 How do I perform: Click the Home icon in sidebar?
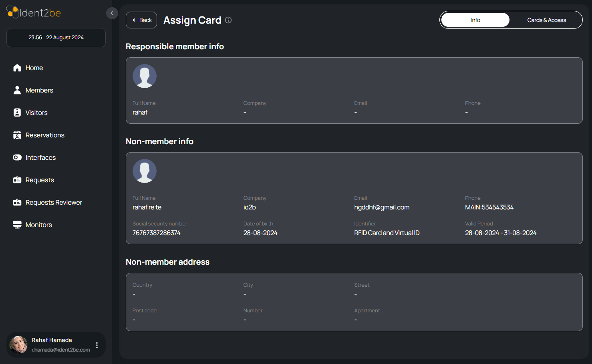(x=17, y=68)
